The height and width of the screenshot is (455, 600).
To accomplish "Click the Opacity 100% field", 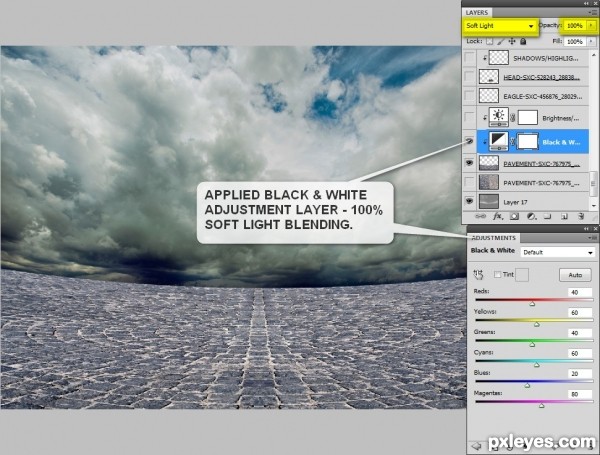I will (x=575, y=25).
